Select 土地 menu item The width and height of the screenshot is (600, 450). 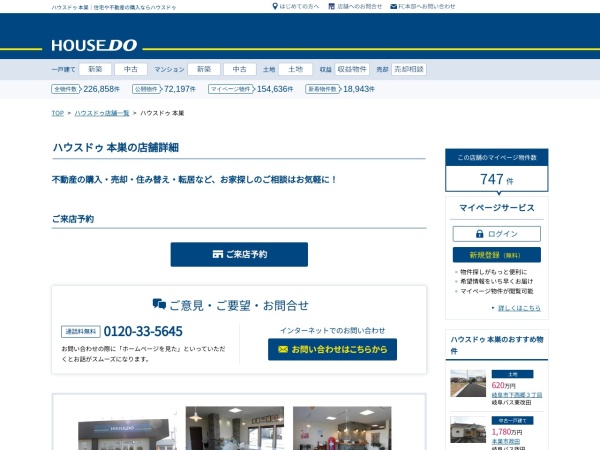click(x=295, y=69)
